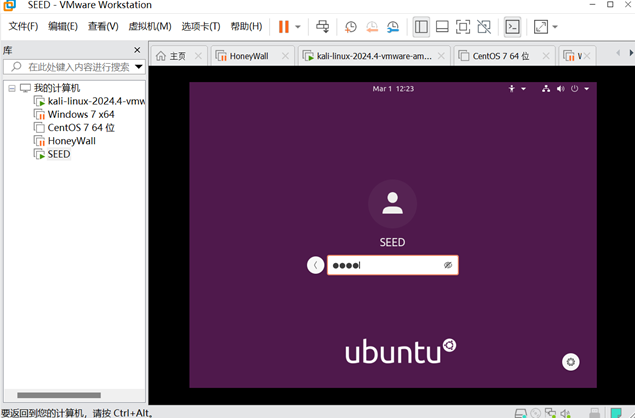Open the 文件(F) menu
Viewport: 635px width, 418px height.
click(x=23, y=27)
